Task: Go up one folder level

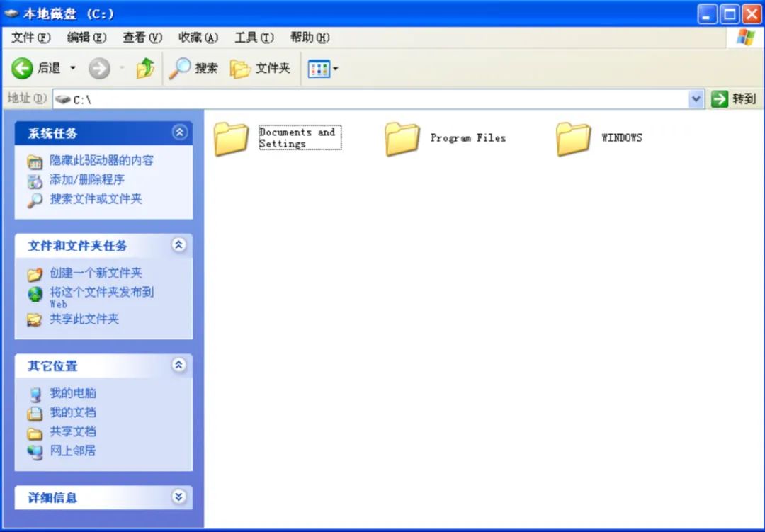Action: (x=145, y=68)
